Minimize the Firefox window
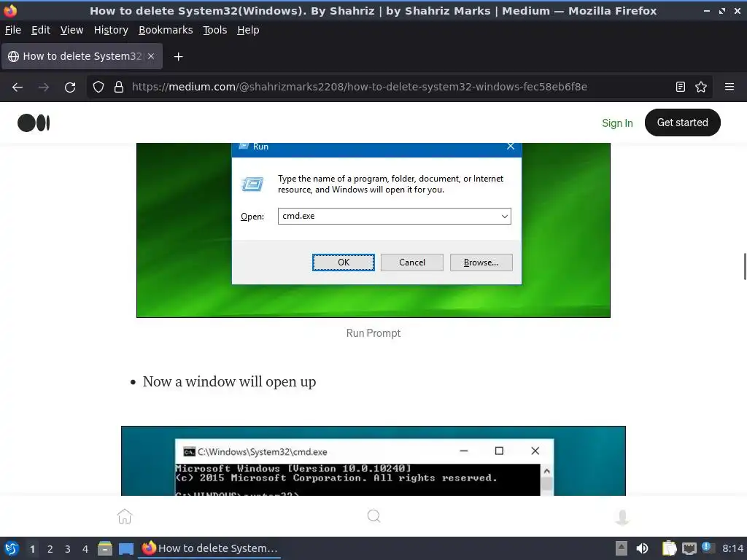 pos(707,10)
